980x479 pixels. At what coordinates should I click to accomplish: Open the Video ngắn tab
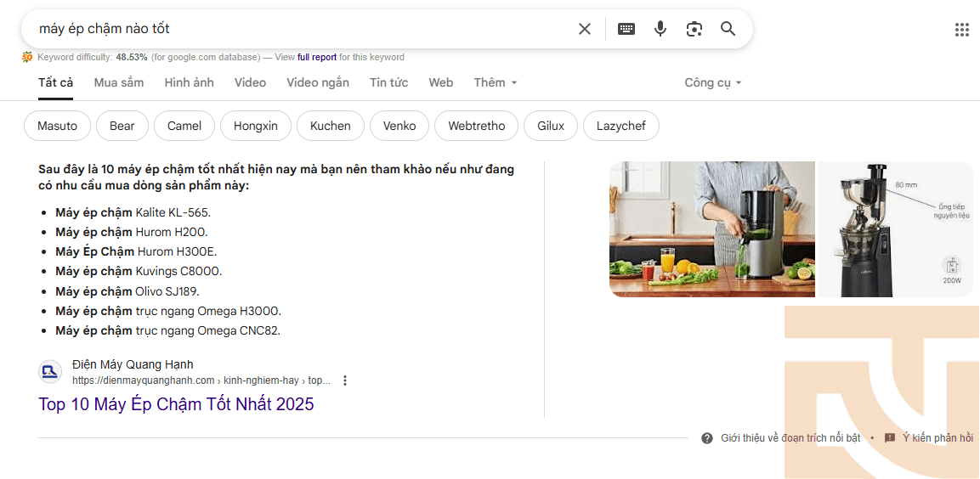[318, 82]
